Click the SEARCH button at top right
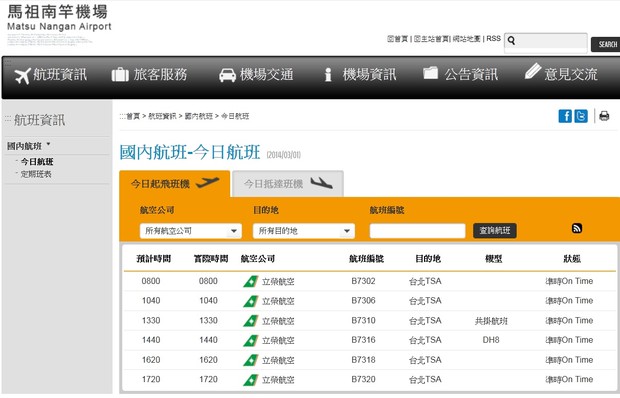The width and height of the screenshot is (620, 398). 607,44
